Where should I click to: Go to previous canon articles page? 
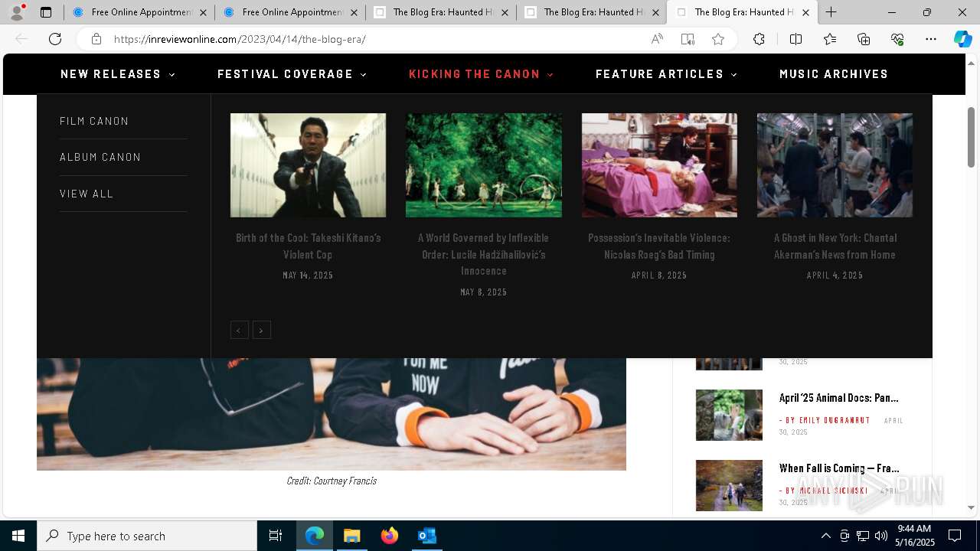[239, 330]
